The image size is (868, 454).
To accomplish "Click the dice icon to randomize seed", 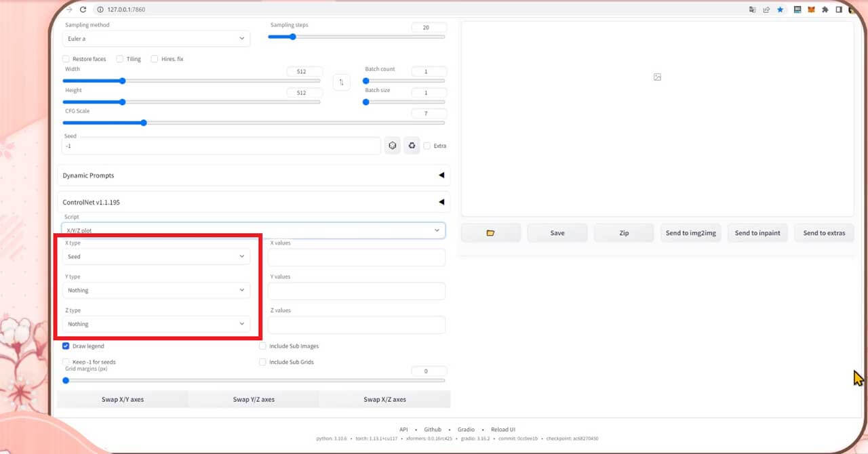I will click(x=392, y=146).
